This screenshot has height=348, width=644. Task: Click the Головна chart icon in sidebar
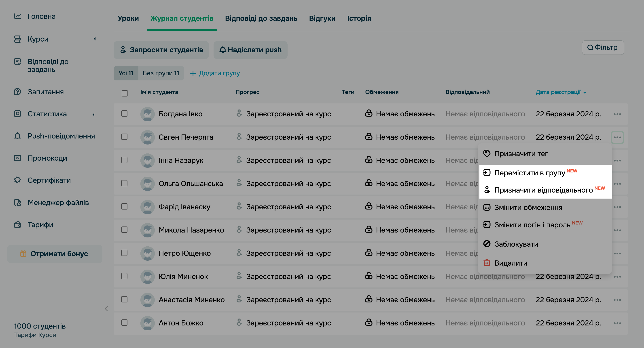pos(17,16)
